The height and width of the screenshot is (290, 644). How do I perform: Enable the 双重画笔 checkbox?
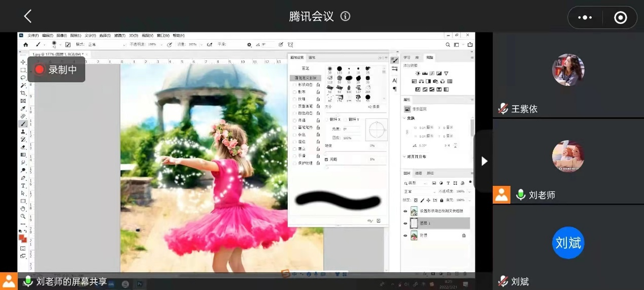click(295, 106)
